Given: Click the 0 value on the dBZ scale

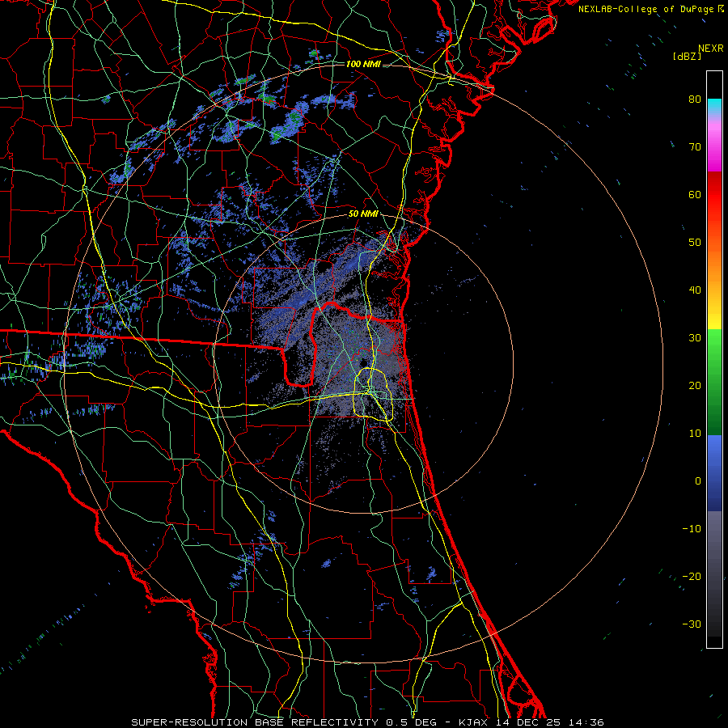Looking at the screenshot, I should [x=698, y=481].
